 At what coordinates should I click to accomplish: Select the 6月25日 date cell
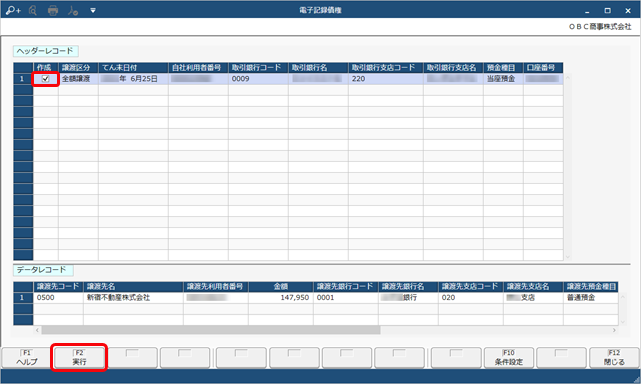tap(133, 79)
